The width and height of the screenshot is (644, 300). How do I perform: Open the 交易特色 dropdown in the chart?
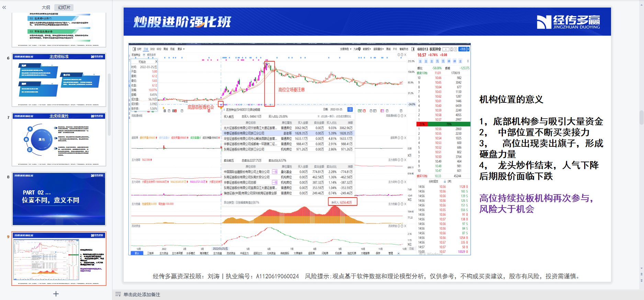pyautogui.click(x=346, y=49)
